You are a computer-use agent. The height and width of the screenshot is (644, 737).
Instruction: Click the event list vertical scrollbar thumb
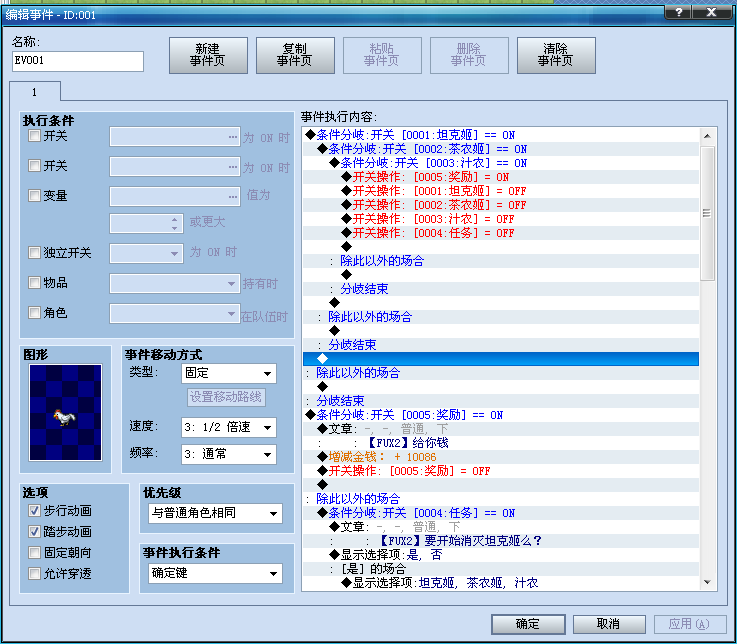click(x=707, y=213)
